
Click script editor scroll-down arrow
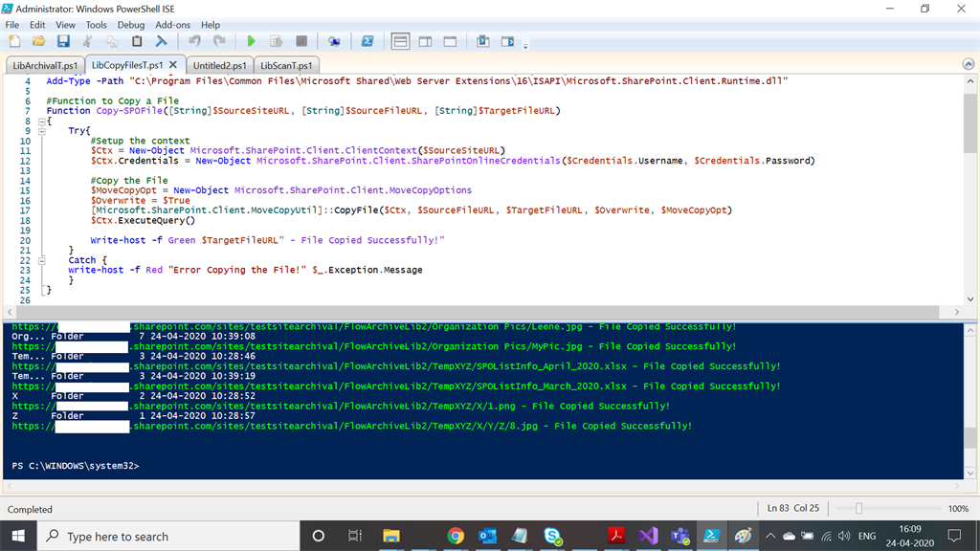coord(969,299)
